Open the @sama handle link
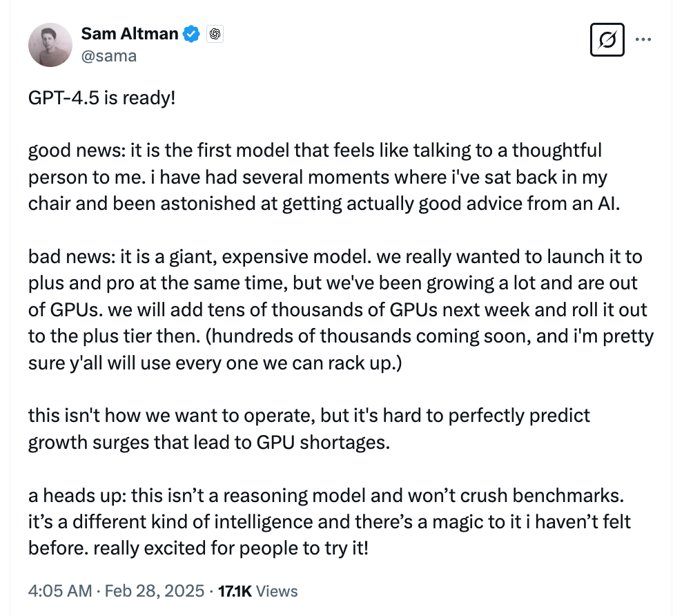The width and height of the screenshot is (693, 616). point(109,56)
